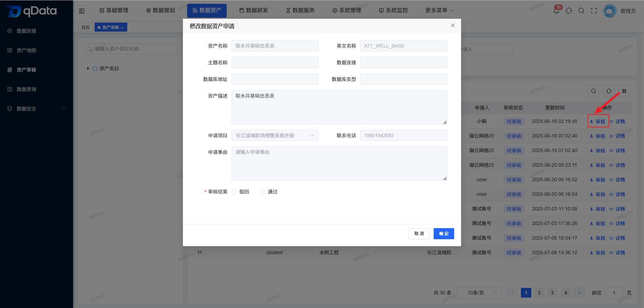Image resolution: width=644 pixels, height=308 pixels.
Task: Go to the 首页 tab
Action: [x=86, y=27]
